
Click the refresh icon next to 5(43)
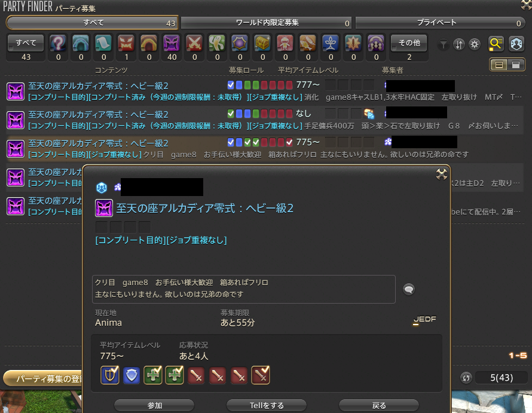(466, 377)
